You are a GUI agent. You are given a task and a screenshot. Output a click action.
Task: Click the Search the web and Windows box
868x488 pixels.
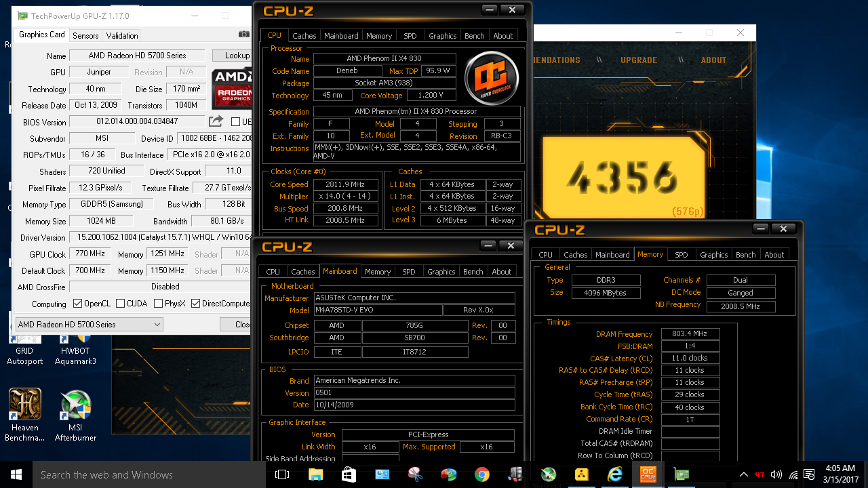click(149, 474)
